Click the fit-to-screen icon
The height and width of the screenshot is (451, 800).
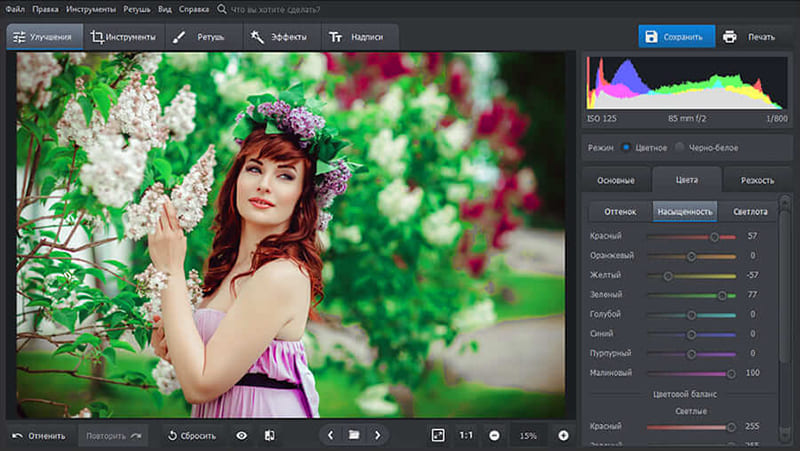point(438,435)
